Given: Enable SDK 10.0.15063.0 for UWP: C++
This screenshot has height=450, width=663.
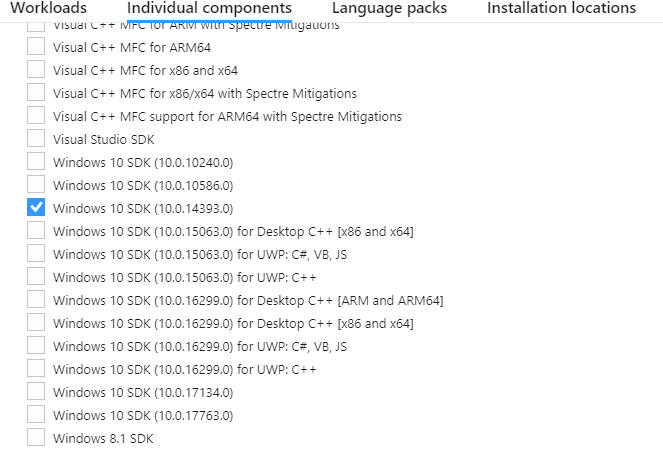Looking at the screenshot, I should tap(36, 277).
